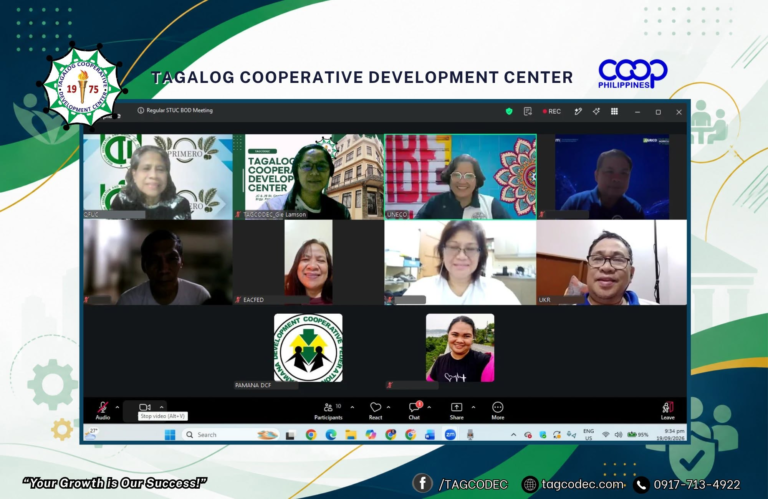Screen dimensions: 768x499
Task: Click the ENG US language indicator
Action: pos(588,434)
